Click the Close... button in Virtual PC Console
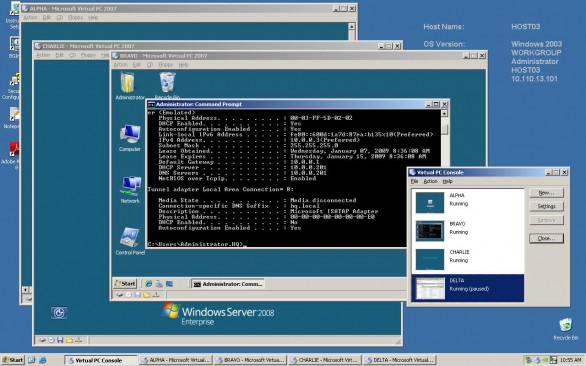Screen dimensions: 586x366 click(x=546, y=239)
